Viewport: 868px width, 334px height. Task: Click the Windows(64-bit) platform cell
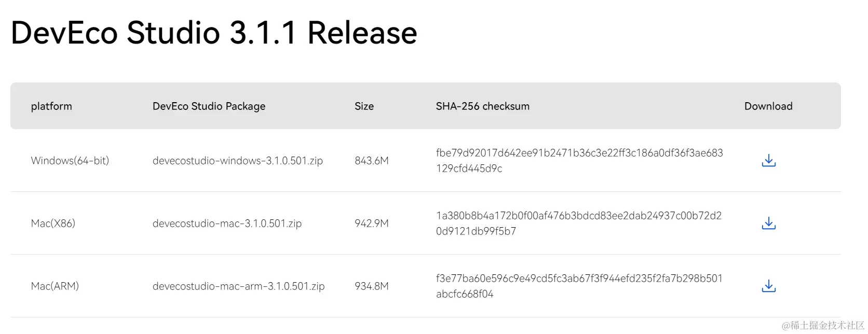point(70,161)
